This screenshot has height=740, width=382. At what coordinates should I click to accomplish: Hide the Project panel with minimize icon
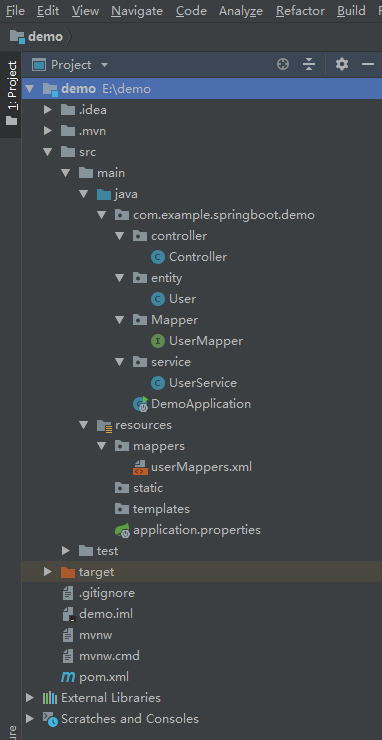pyautogui.click(x=368, y=64)
